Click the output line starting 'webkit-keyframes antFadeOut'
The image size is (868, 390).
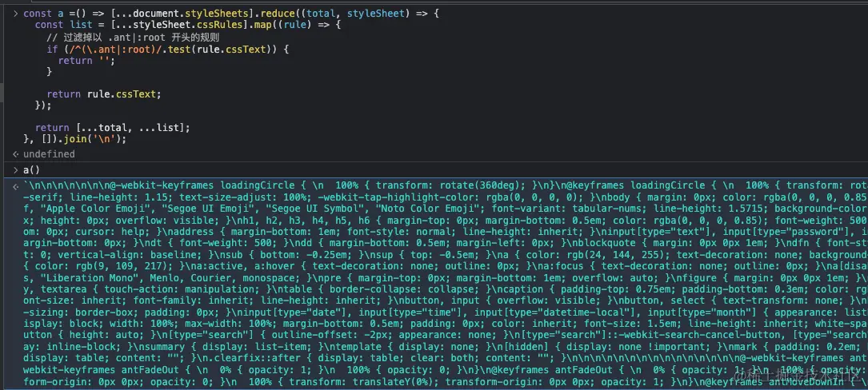[446, 369]
